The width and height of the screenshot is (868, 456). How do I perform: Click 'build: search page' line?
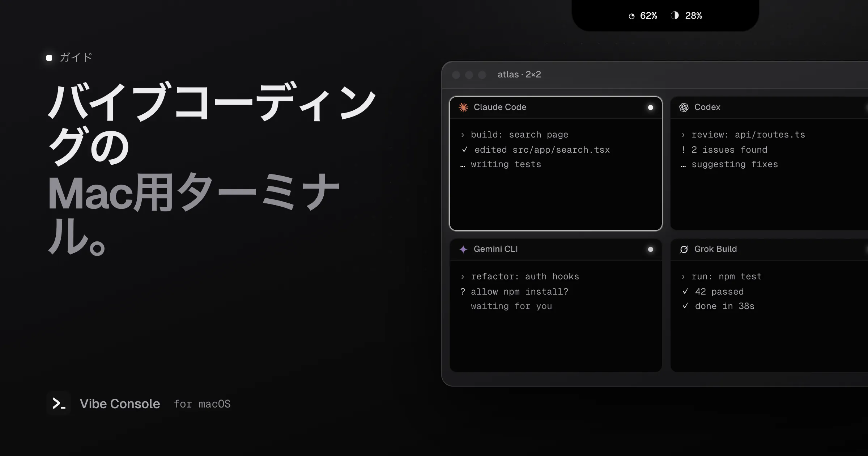coord(519,135)
